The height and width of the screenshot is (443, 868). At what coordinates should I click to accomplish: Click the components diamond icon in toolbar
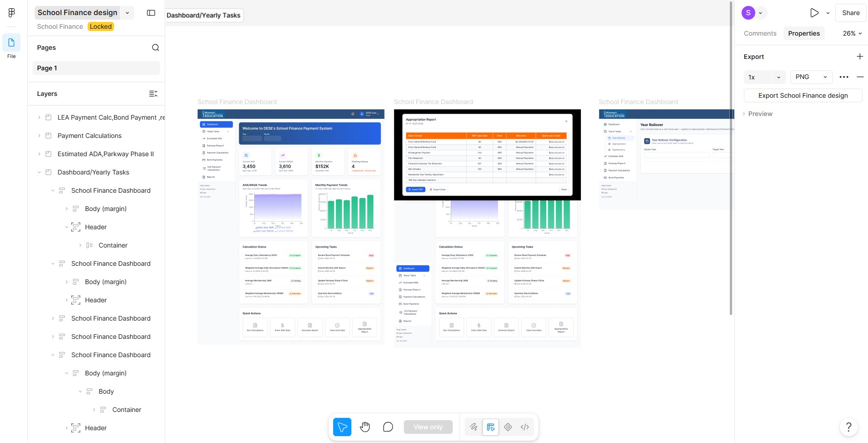tap(508, 427)
